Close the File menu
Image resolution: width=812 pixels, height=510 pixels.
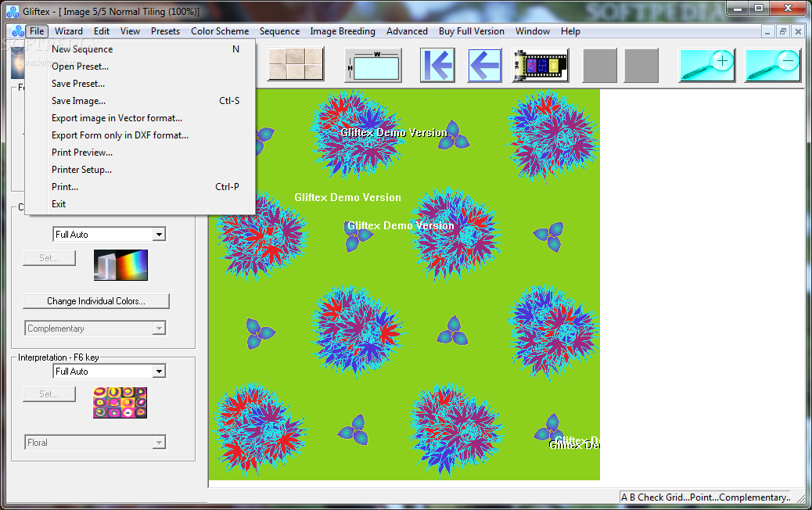pos(37,31)
